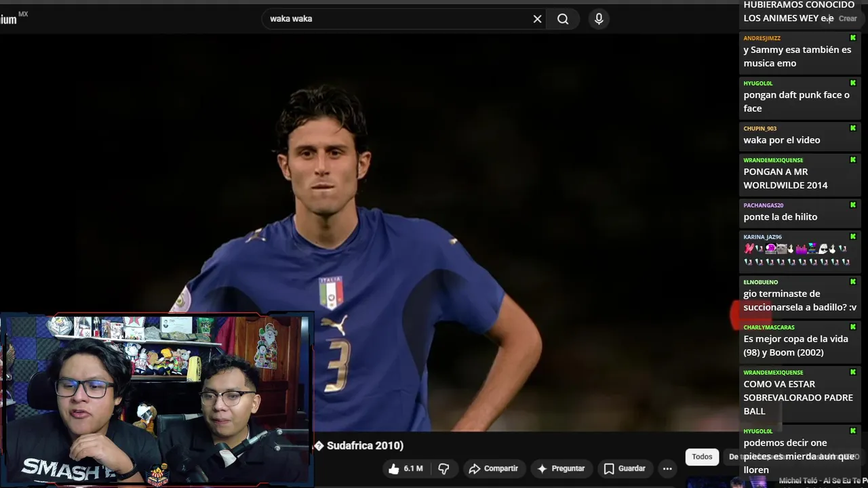The height and width of the screenshot is (488, 868).
Task: Click username ANDRESJIMZZ in chat
Action: [x=762, y=39]
